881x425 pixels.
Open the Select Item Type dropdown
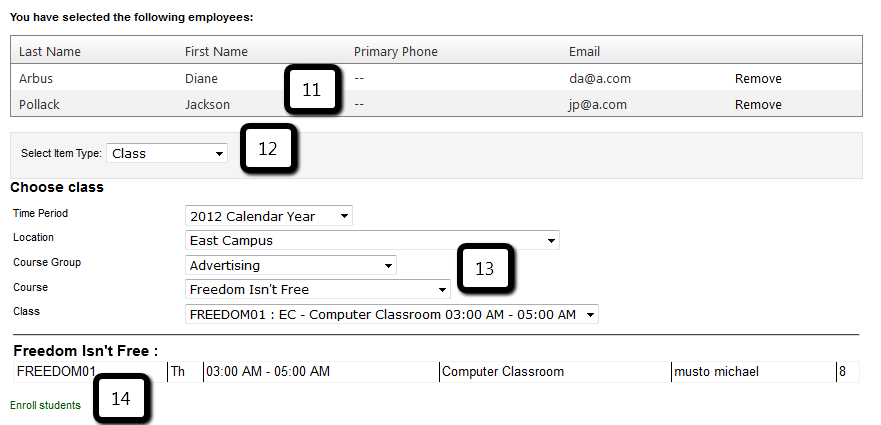(167, 153)
